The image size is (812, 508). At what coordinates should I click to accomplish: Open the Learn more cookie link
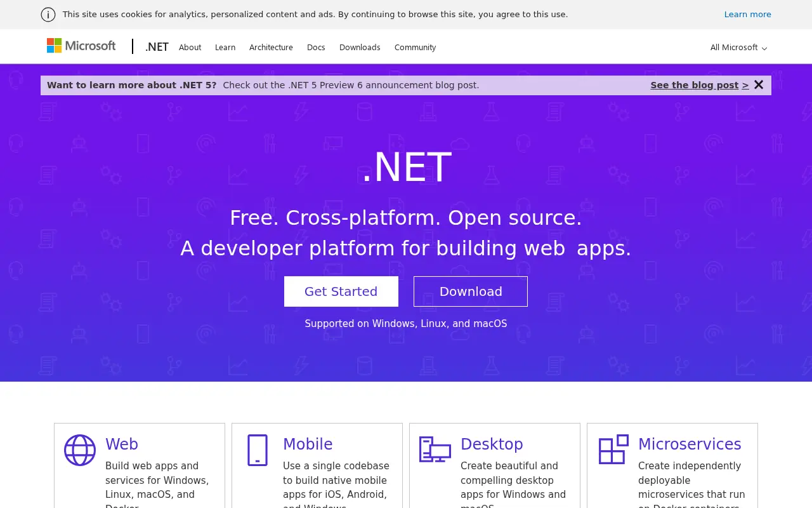pos(747,15)
